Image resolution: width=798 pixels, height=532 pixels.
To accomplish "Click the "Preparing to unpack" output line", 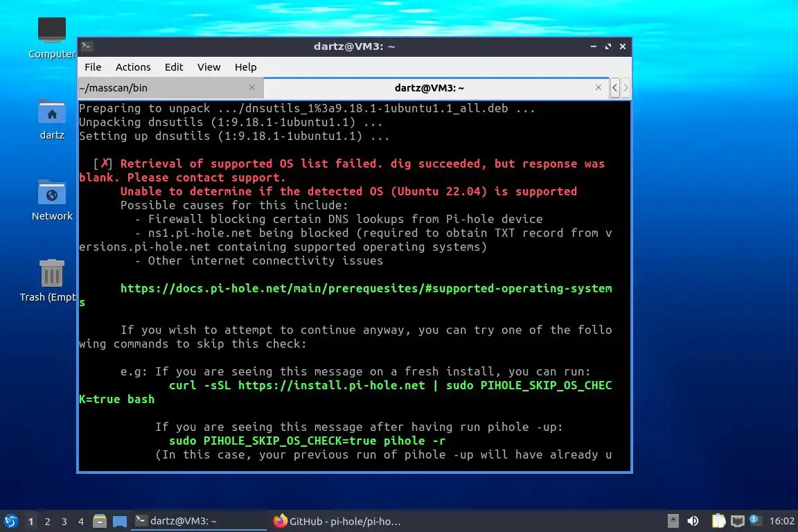I will pos(307,109).
